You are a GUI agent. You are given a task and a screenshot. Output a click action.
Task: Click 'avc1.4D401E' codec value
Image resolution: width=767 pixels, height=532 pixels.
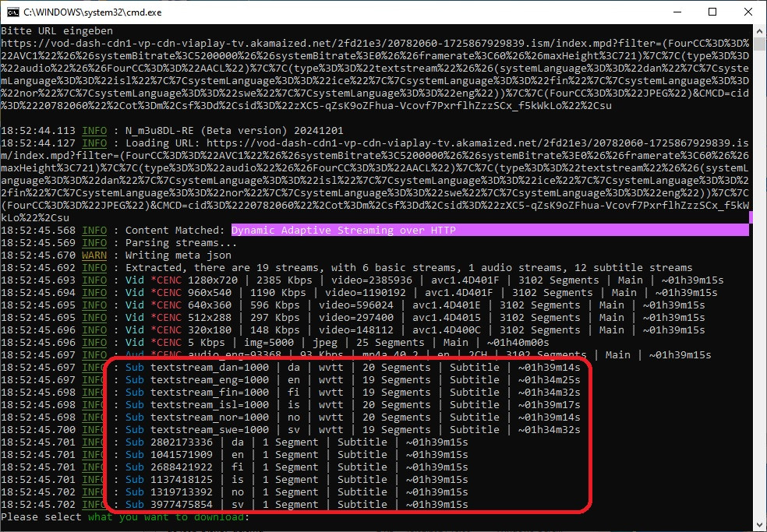[447, 305]
